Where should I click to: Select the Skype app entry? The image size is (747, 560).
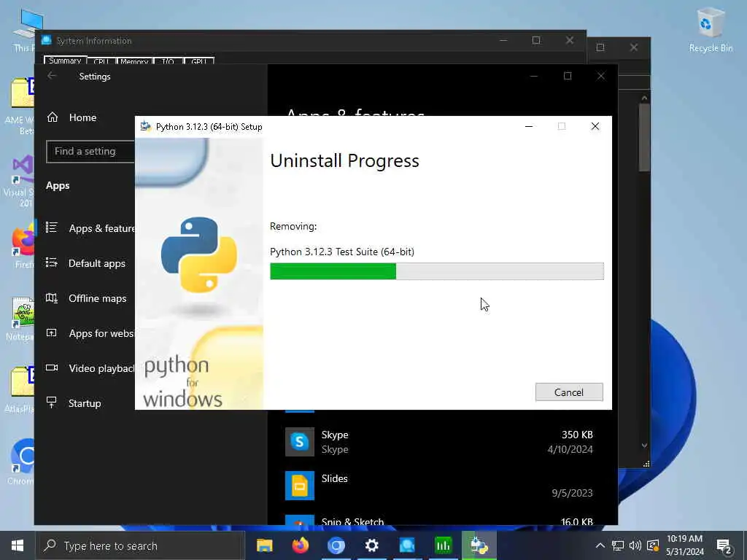click(439, 442)
